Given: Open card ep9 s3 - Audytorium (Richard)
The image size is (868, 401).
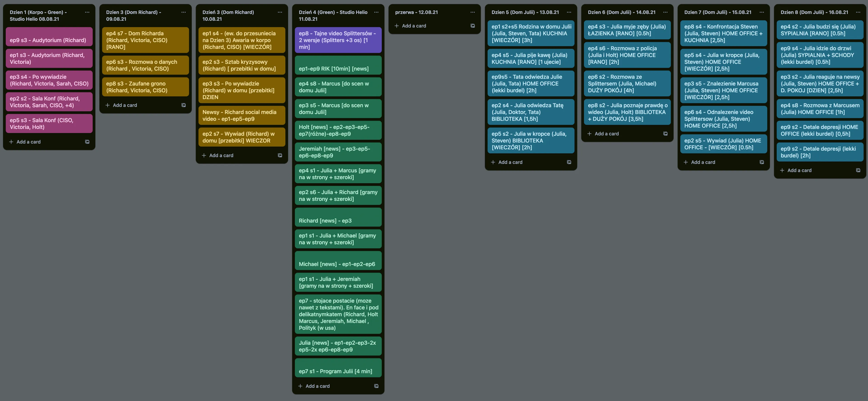Looking at the screenshot, I should 49,37.
